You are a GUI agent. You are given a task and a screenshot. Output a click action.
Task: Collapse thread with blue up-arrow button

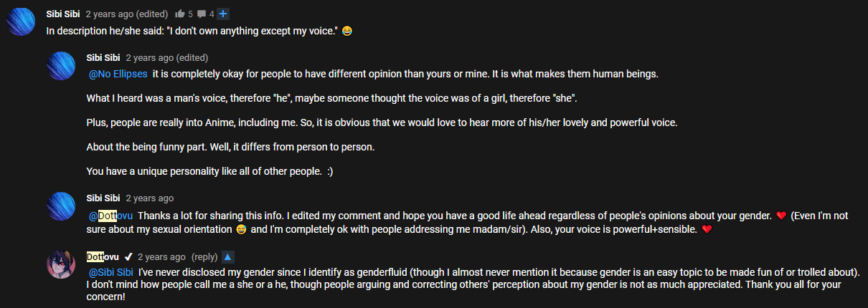227,256
